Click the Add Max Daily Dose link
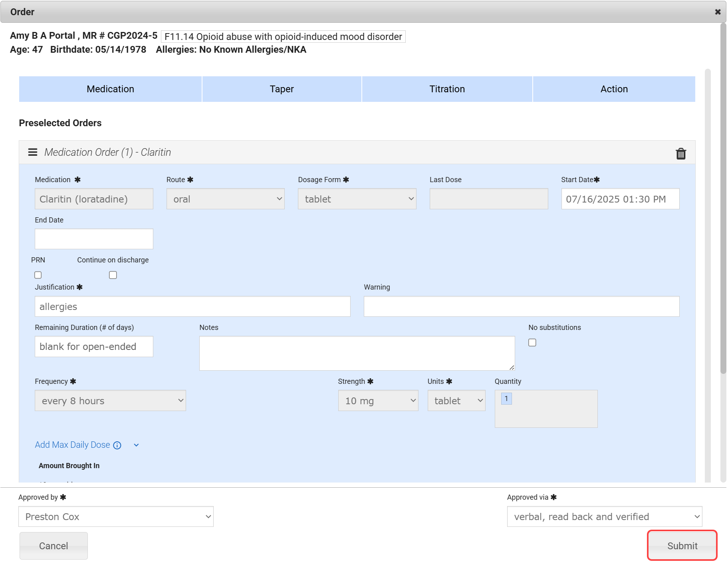This screenshot has height=568, width=728. pos(72,445)
